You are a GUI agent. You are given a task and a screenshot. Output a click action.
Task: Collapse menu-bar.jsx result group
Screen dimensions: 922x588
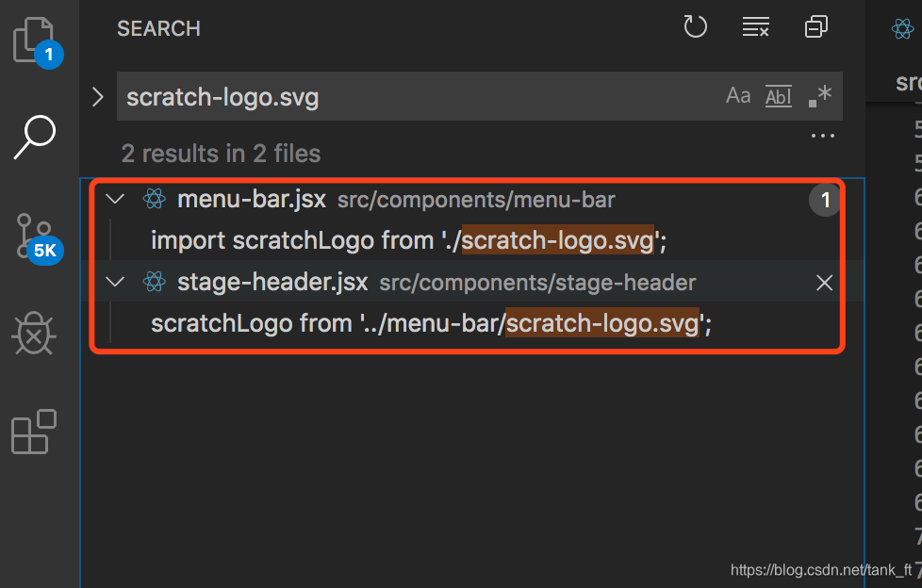point(115,199)
